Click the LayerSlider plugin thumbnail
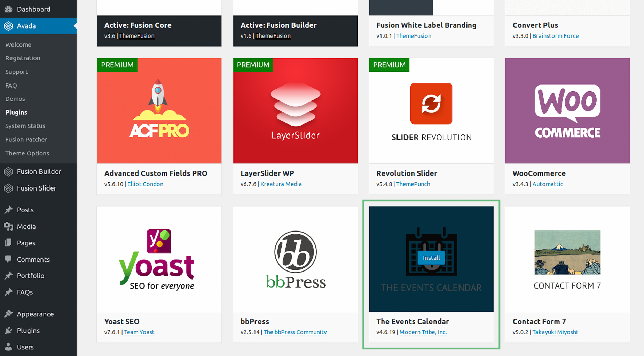Viewport: 644px width, 356px height. 295,111
